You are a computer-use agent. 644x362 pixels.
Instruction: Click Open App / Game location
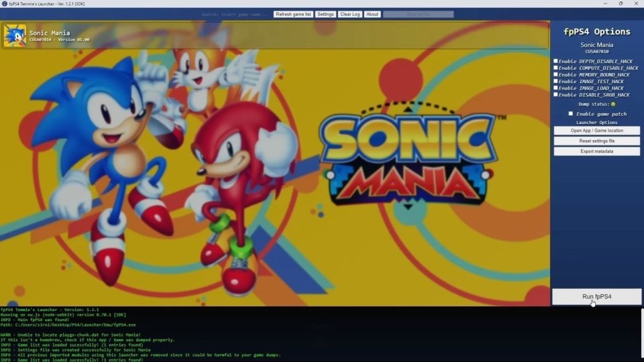point(596,131)
